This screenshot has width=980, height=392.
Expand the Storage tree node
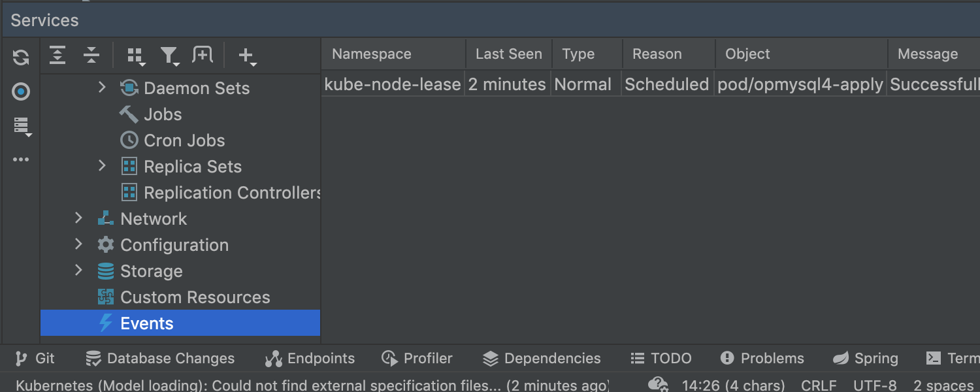pos(78,270)
